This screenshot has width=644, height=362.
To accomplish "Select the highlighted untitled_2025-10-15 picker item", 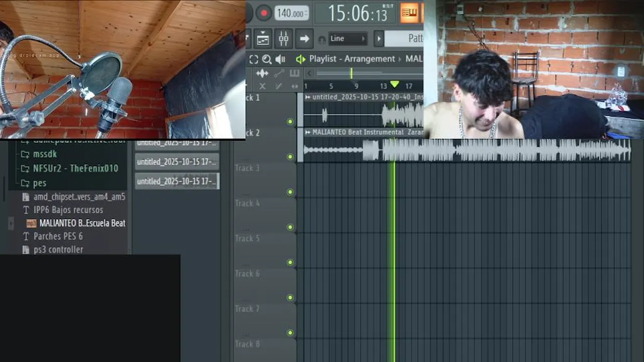I will (x=177, y=181).
